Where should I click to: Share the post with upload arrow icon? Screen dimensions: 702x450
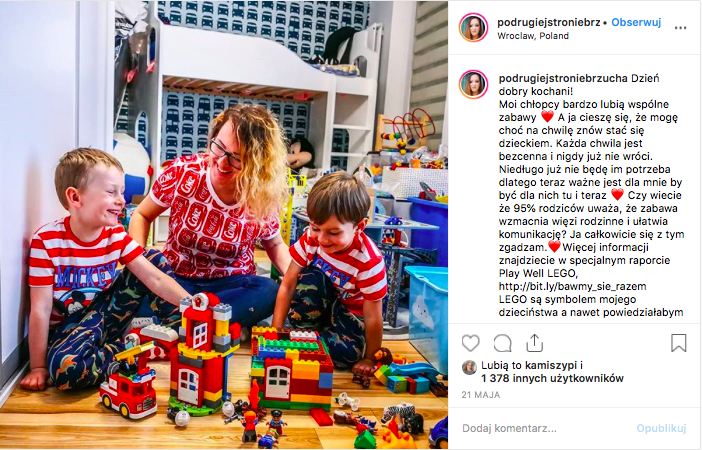point(535,343)
